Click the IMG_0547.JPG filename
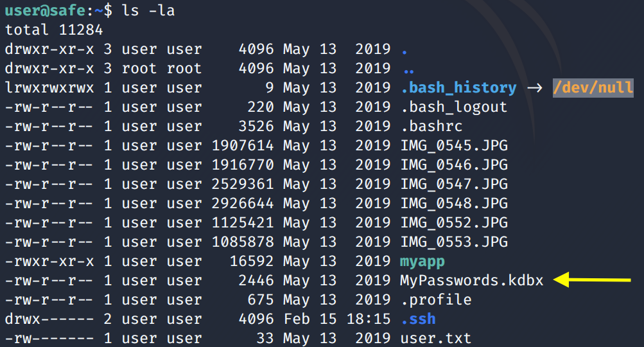 click(453, 184)
